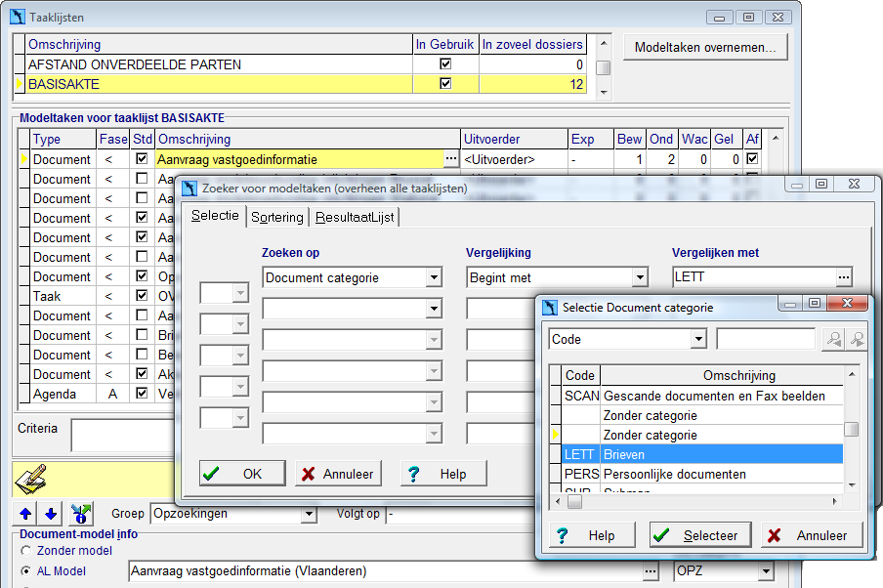Expand the Groep Opzoekingen dropdown
This screenshot has width=883, height=588.
308,514
